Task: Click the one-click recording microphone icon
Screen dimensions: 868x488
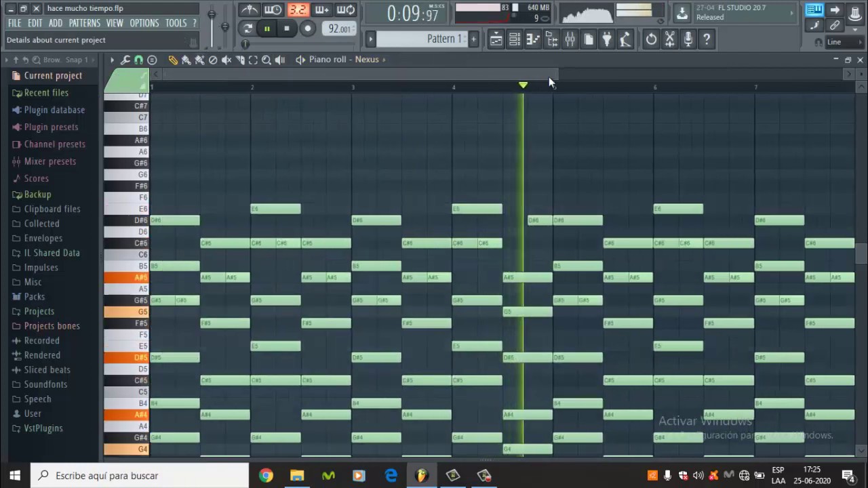Action: pos(688,39)
